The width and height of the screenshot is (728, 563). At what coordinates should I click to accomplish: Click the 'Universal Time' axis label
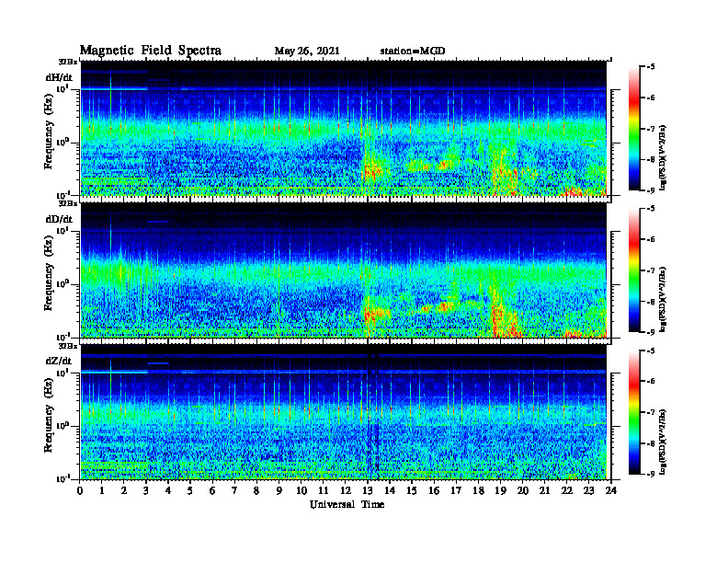(347, 504)
